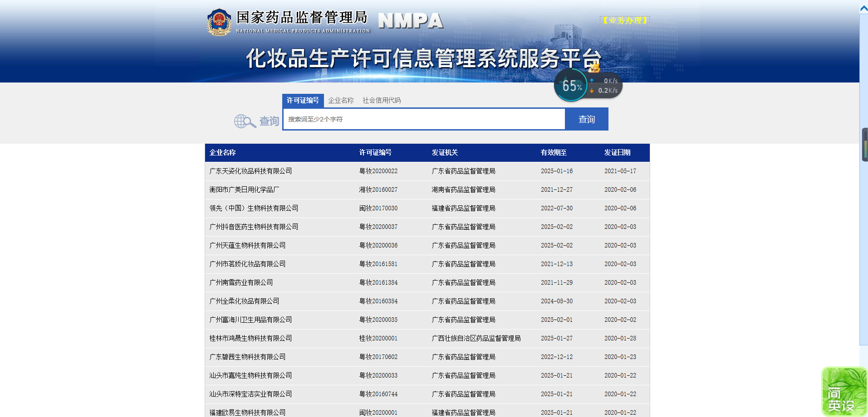Click the vertical scrollbar thumb

[863, 144]
